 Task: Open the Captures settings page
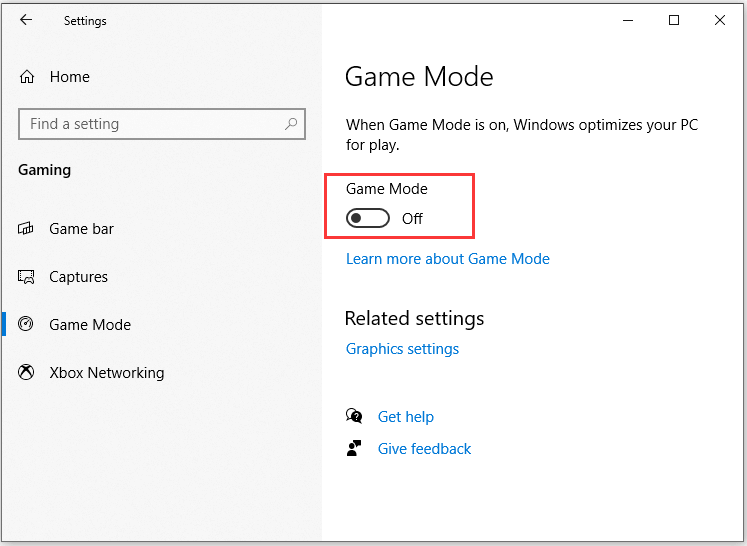point(79,277)
